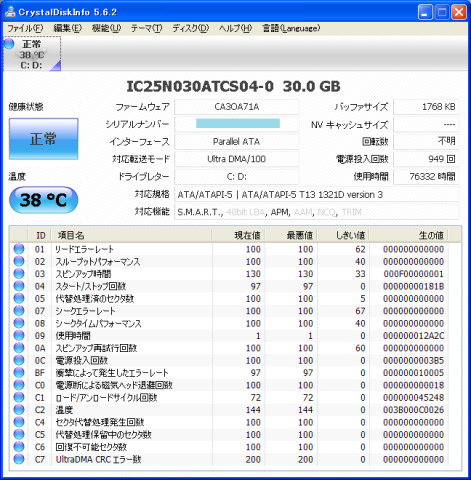Close the CrystalDiskInfo window
Image resolution: width=471 pixels, height=480 pixels.
pyautogui.click(x=459, y=12)
